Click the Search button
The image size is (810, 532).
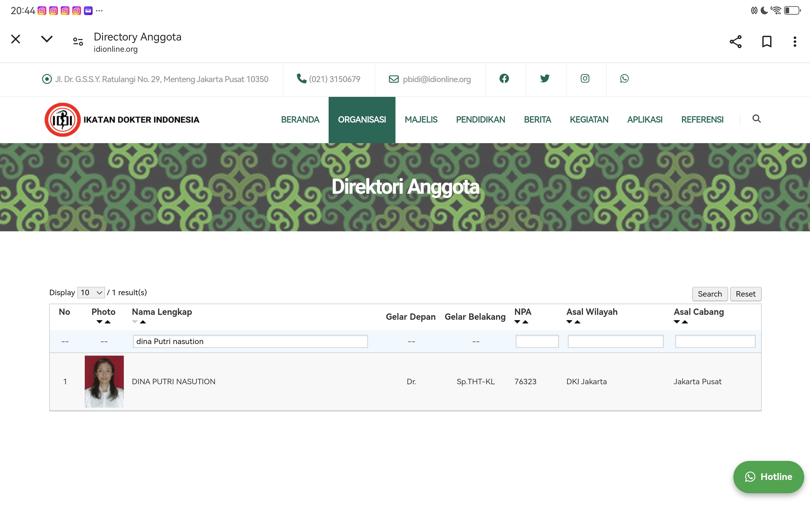tap(710, 294)
